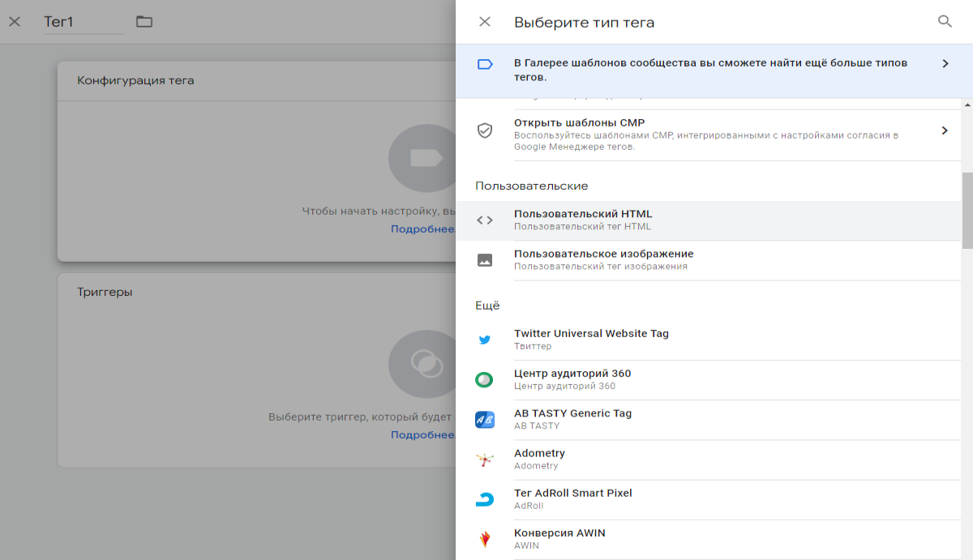The width and height of the screenshot is (973, 560).
Task: Click the Twitter bird icon
Action: click(485, 340)
